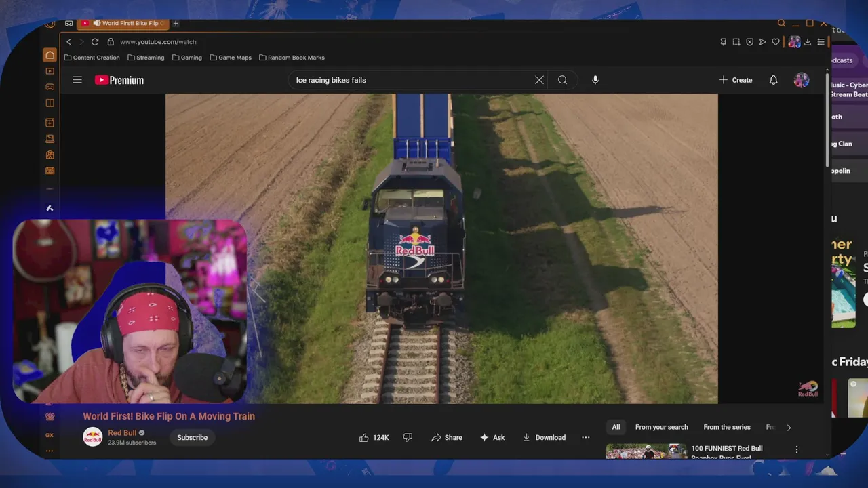The width and height of the screenshot is (868, 488).
Task: Show more filter chips with right arrow
Action: (x=789, y=427)
